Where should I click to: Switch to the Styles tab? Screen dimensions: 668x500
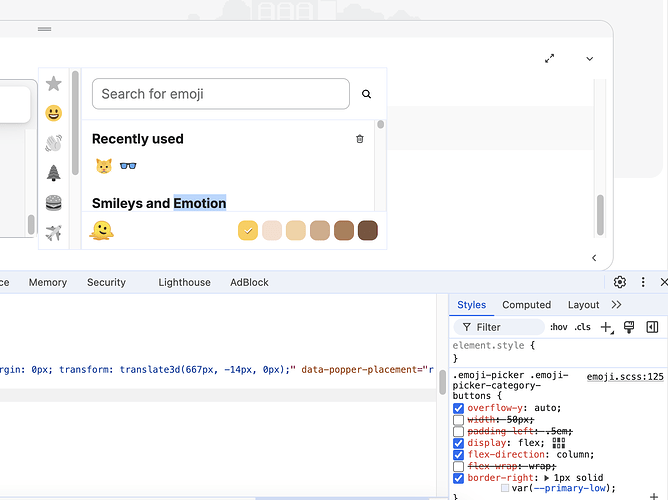tap(472, 305)
